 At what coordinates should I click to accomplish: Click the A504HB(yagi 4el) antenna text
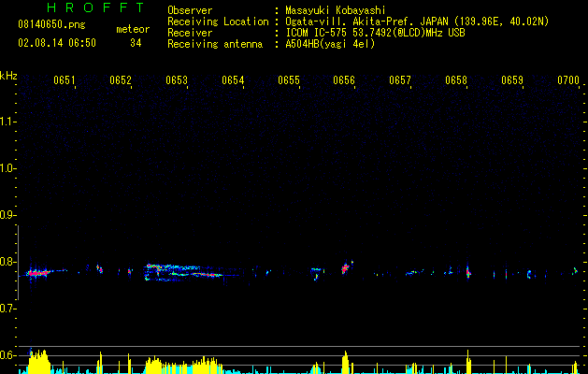pyautogui.click(x=330, y=44)
